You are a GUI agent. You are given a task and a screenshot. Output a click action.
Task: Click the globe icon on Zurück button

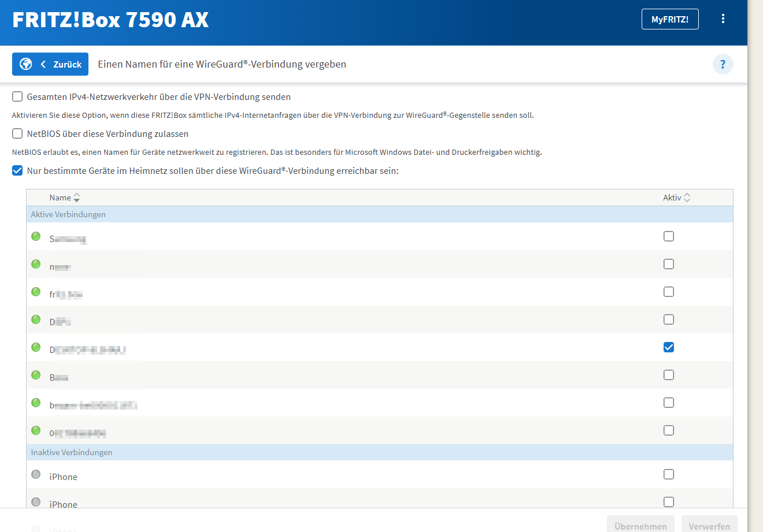(26, 64)
